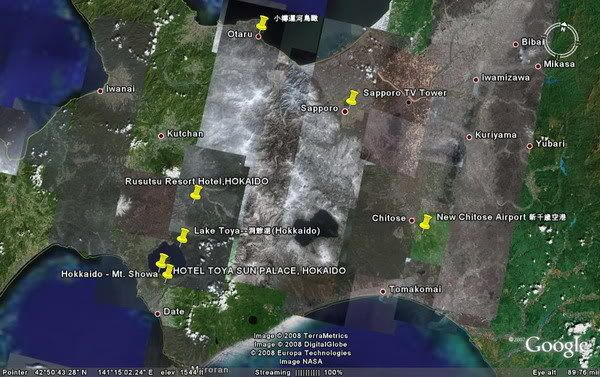Click the compass north indicator ring

(561, 41)
